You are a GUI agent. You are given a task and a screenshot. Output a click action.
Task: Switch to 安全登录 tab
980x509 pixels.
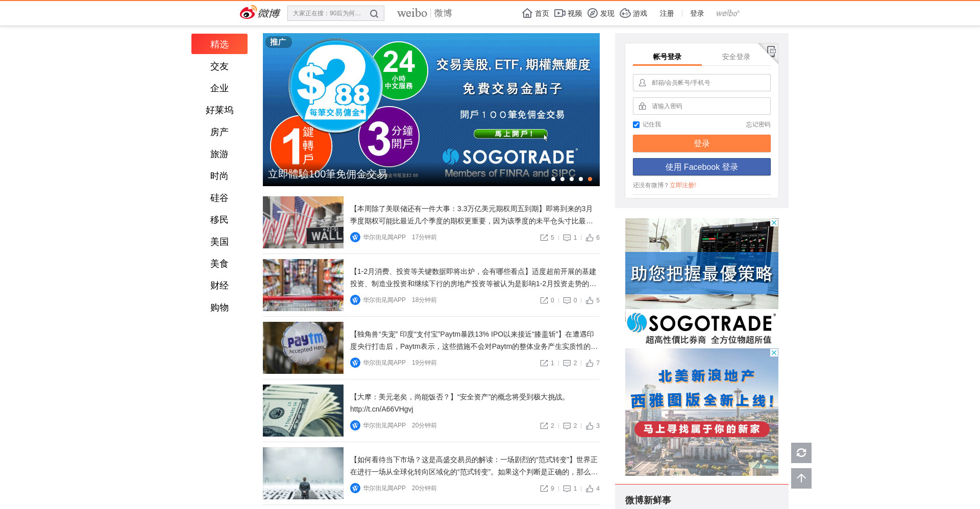736,57
